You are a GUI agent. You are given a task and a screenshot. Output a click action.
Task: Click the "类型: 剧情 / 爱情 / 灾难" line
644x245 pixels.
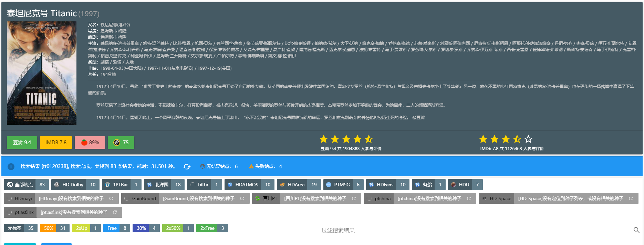111,62
